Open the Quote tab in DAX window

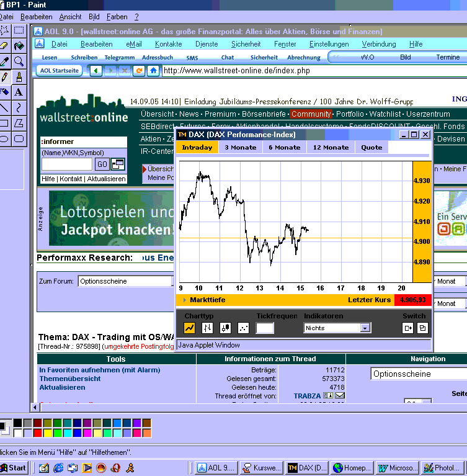371,148
